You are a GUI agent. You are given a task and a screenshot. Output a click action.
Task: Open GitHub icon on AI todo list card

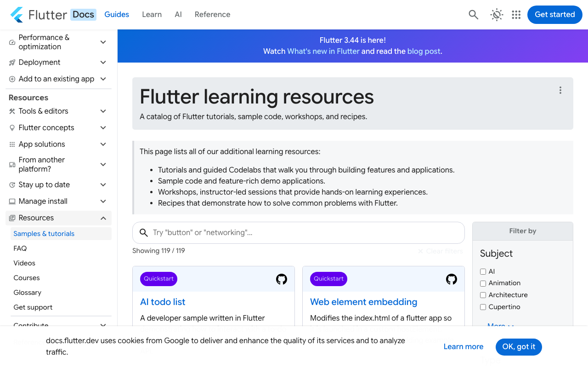pos(282,279)
